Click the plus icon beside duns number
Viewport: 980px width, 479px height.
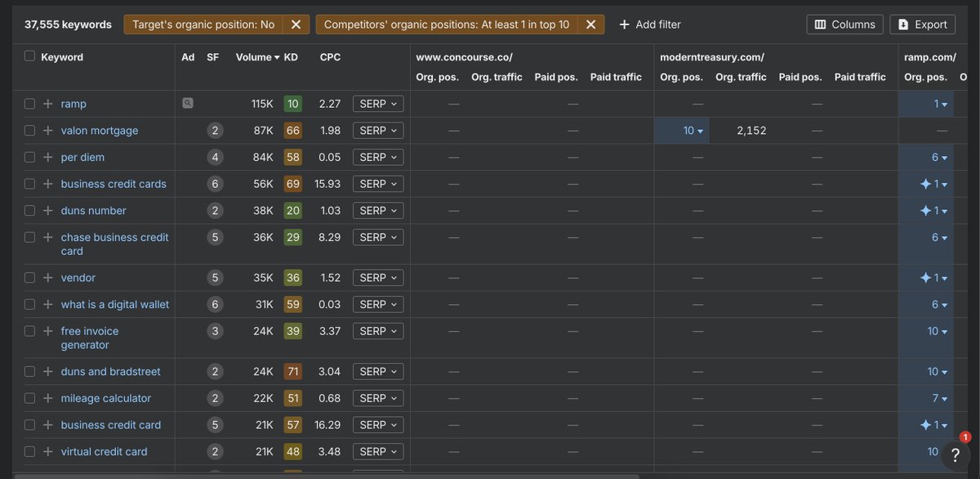coord(48,211)
